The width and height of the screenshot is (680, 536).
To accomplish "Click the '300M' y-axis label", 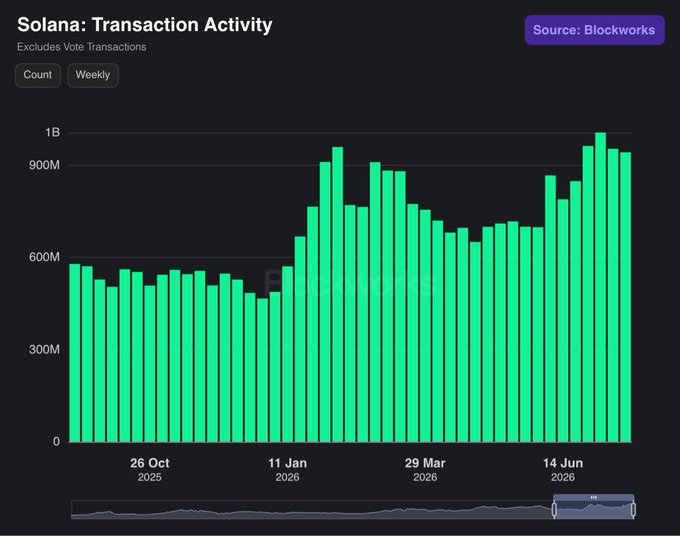I will 44,350.
